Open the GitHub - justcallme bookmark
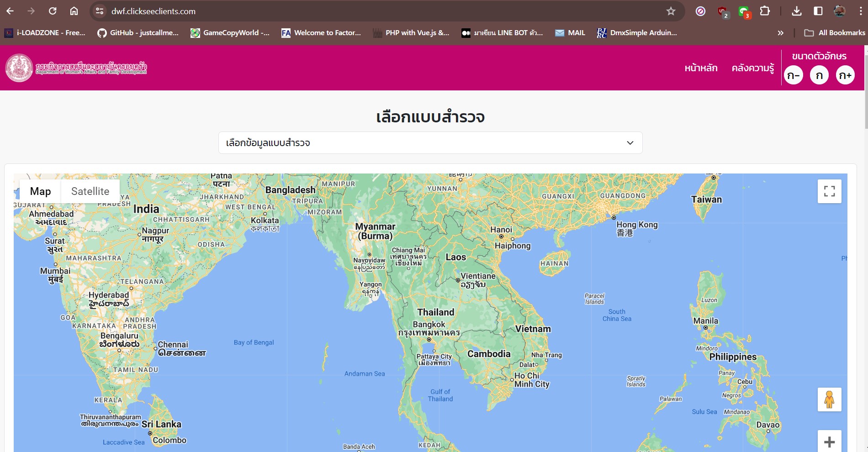868x452 pixels. pyautogui.click(x=138, y=33)
